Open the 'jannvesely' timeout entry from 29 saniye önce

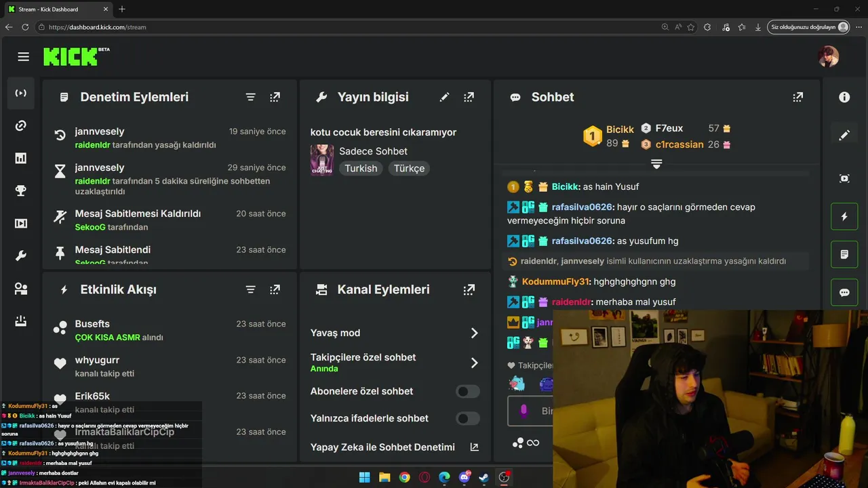coord(170,179)
